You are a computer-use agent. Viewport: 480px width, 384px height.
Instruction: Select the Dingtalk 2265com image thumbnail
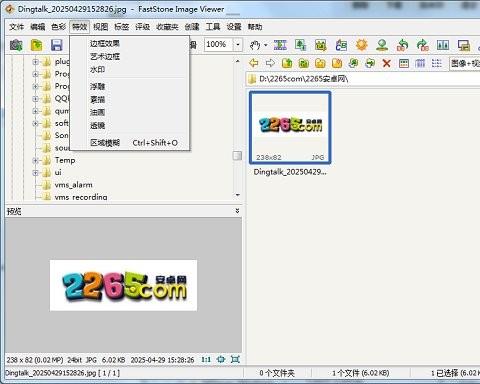pos(290,127)
